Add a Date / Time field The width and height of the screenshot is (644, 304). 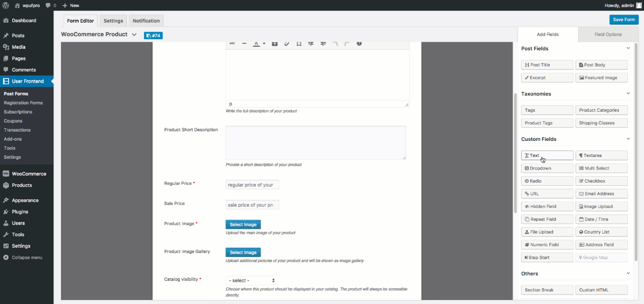[x=602, y=219]
